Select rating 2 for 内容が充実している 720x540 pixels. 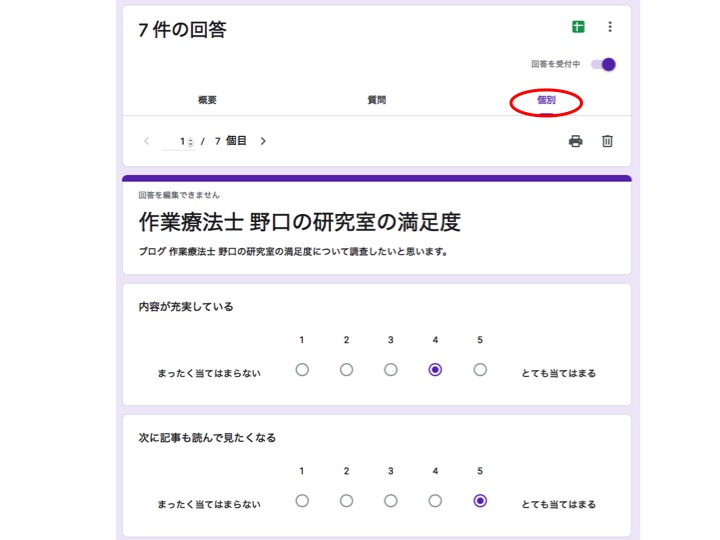346,370
